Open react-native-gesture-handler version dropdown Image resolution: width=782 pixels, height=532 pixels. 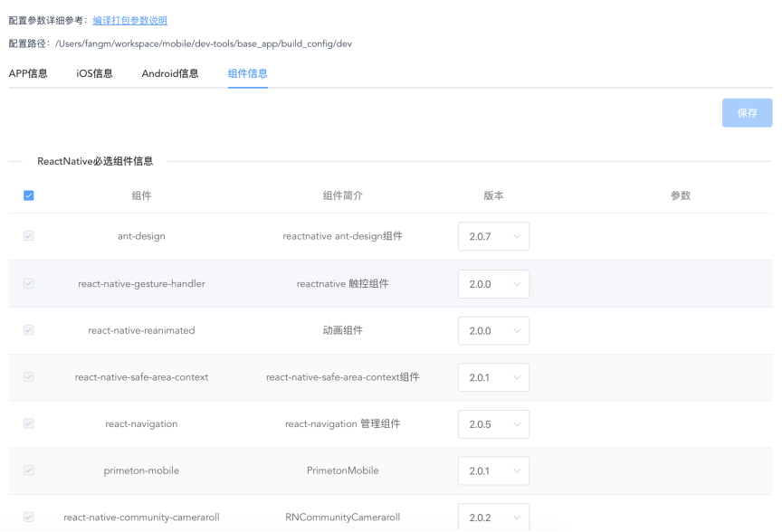click(493, 284)
